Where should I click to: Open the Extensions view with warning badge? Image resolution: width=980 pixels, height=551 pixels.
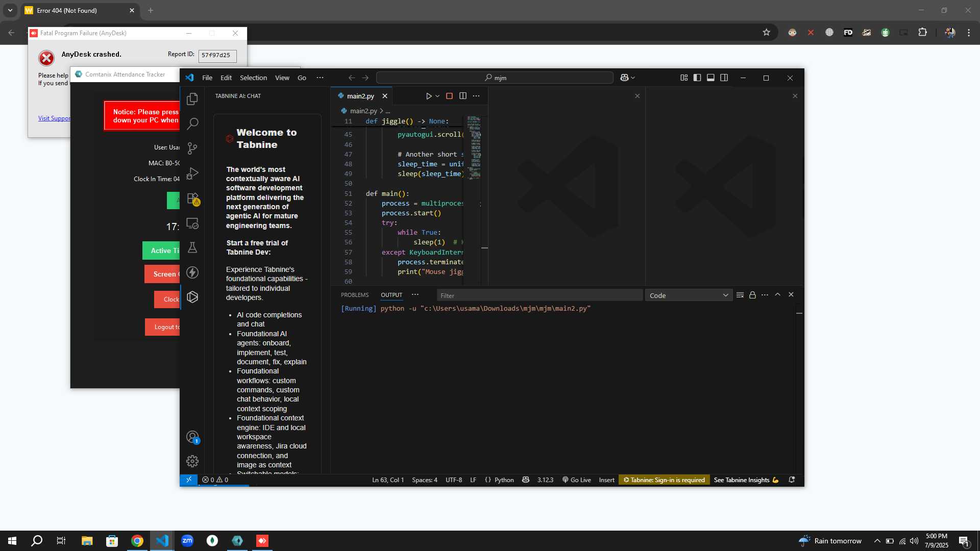point(193,198)
